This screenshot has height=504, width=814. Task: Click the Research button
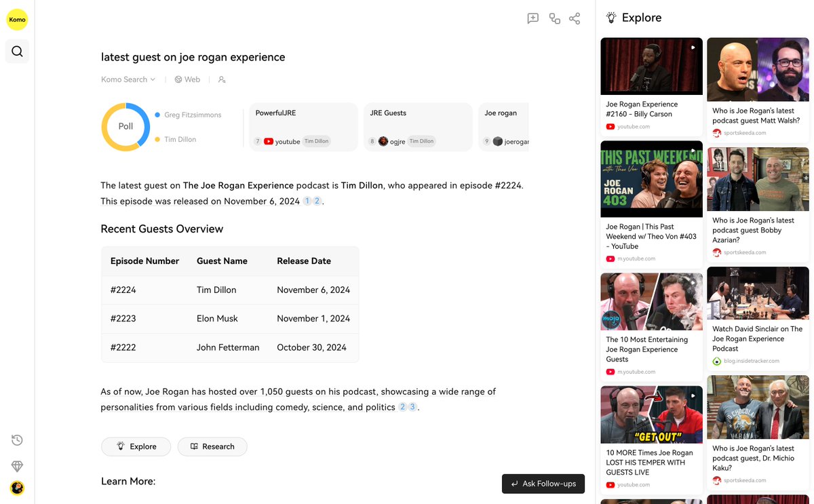point(212,446)
